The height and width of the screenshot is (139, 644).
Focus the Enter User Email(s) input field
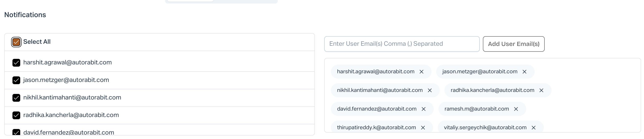(402, 44)
